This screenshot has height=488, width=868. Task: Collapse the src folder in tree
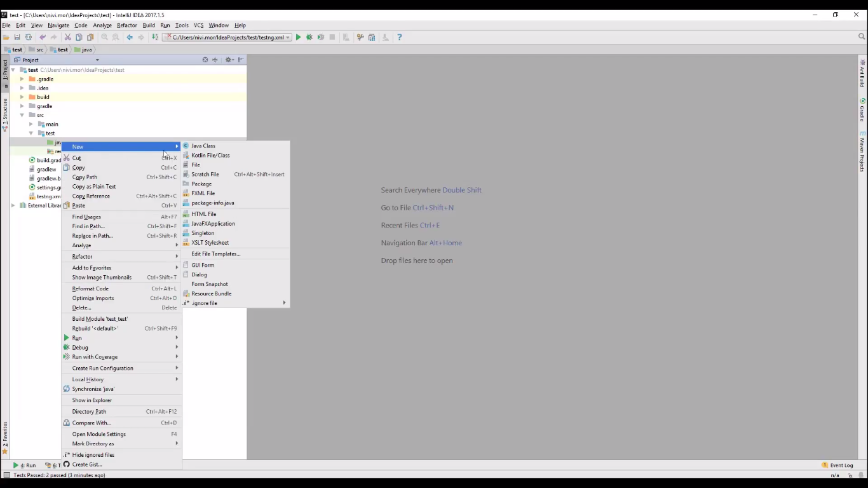[x=22, y=115]
